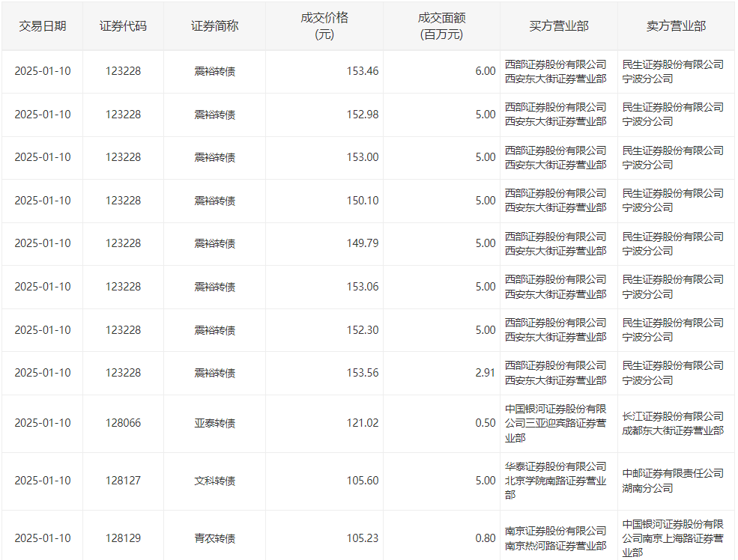Click the 成交价格(元) column header
738x560 pixels.
point(324,26)
